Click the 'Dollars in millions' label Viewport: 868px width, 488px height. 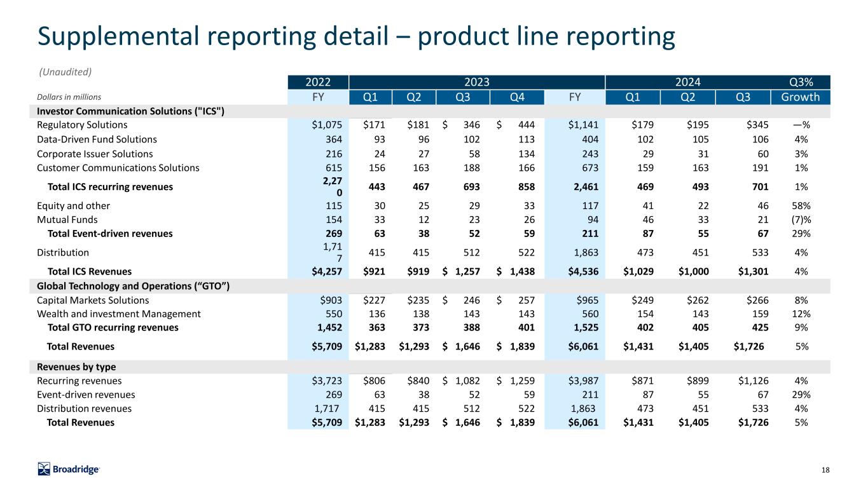[69, 97]
